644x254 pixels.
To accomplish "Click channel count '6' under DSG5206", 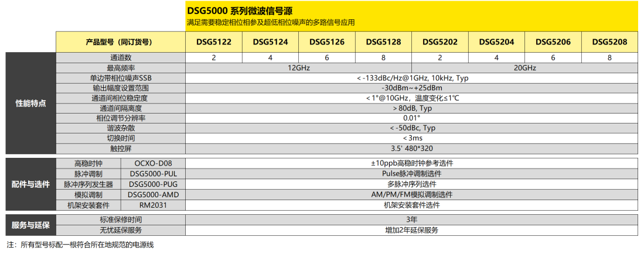I will 553,57.
